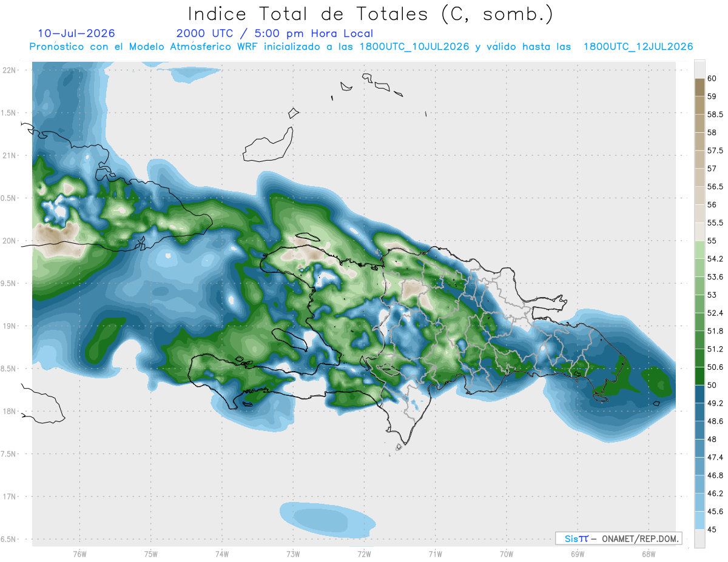Viewport: 728px width, 562px height.
Task: Click the pale green swatch between 54.2 and 55
Action: [699, 250]
